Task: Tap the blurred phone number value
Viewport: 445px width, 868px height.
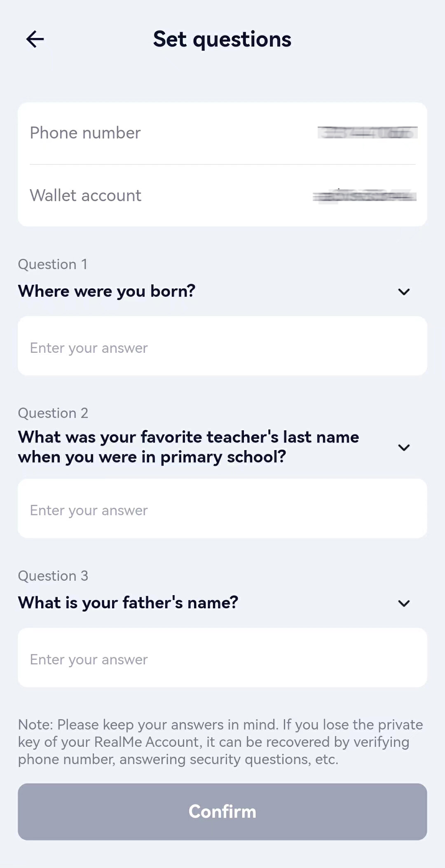Action: [x=367, y=133]
